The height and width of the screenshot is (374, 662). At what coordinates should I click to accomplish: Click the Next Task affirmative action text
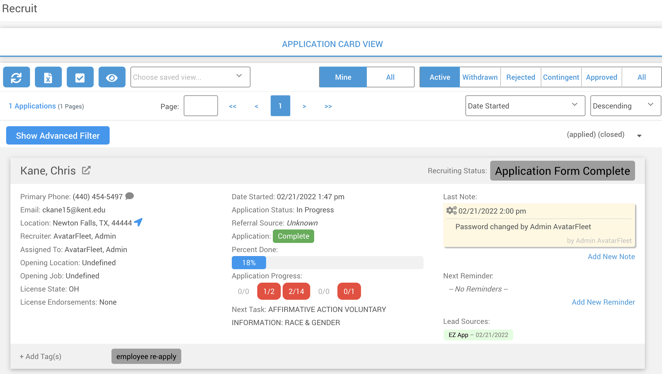click(x=309, y=316)
